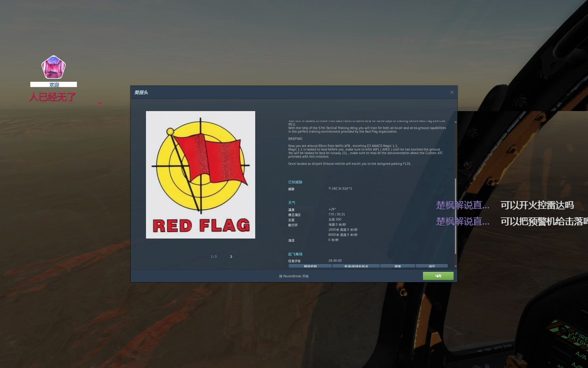Click the 天气 section heading
The width and height of the screenshot is (588, 368).
tap(292, 203)
